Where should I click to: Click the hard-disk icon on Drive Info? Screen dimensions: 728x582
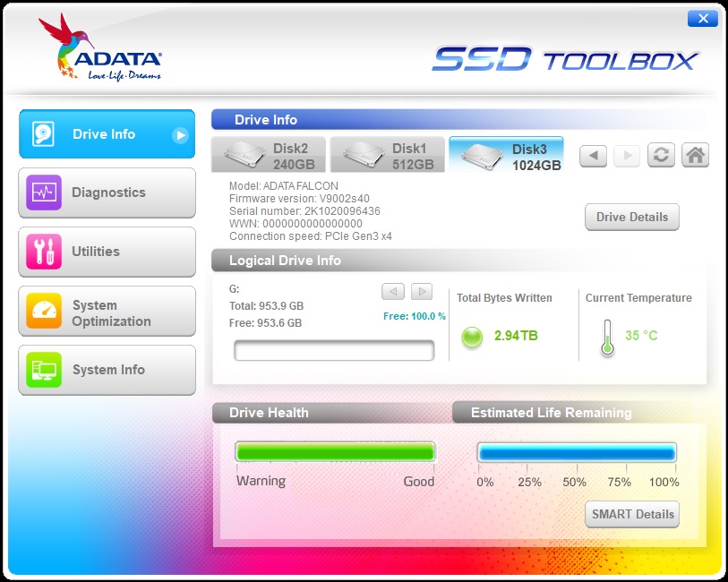pos(43,134)
